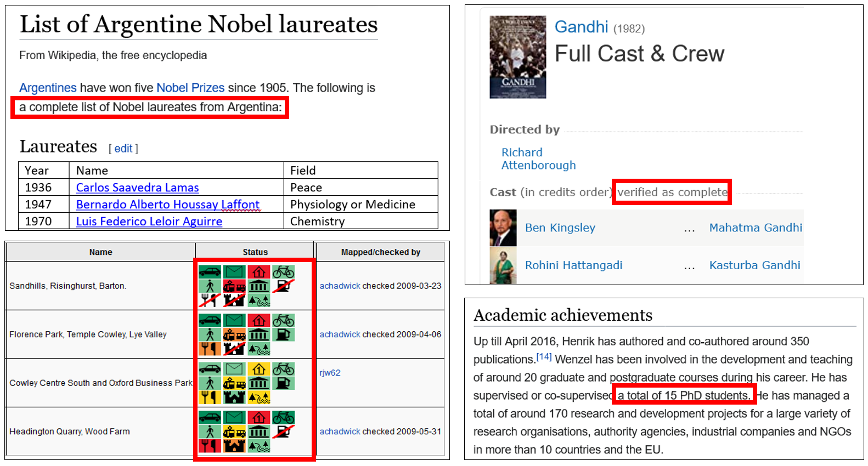Click the yellow trees and river icon, Cowley Centre row
868x466 pixels.
click(259, 397)
